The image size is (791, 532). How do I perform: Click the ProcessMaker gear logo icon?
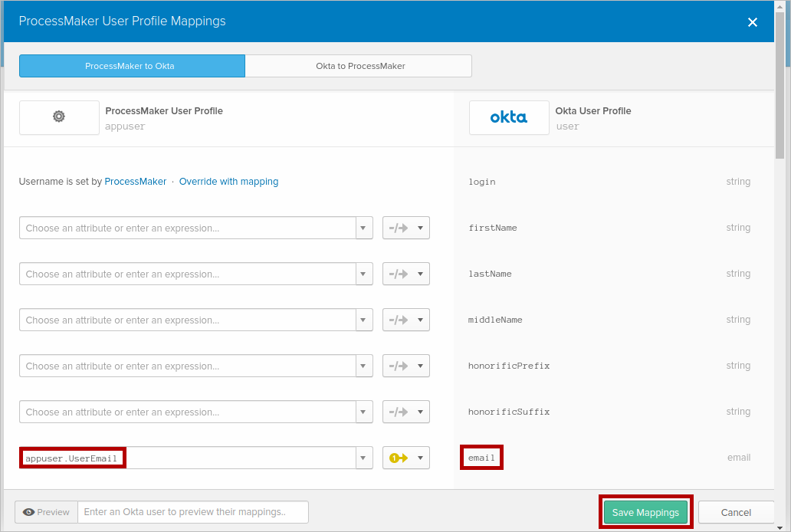tap(59, 117)
